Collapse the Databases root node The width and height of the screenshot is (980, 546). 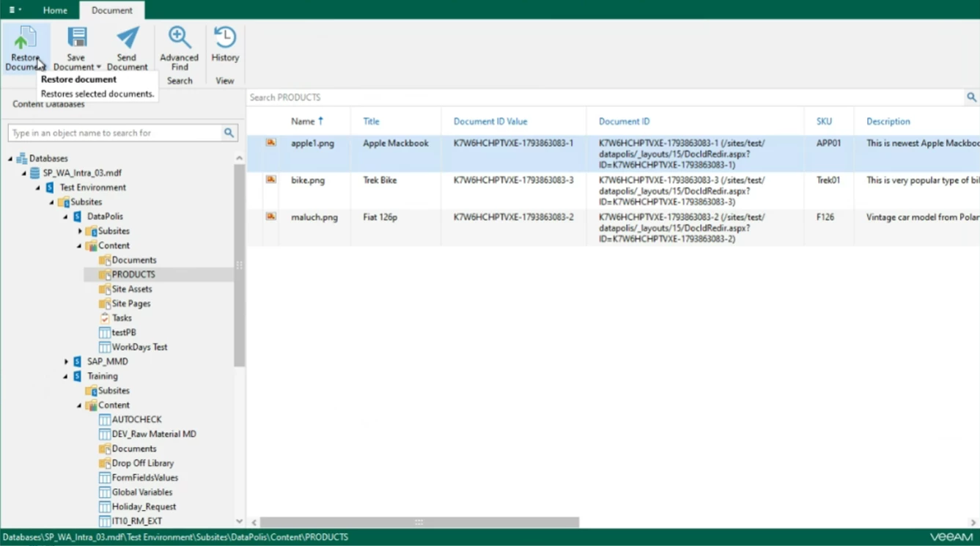(10, 158)
